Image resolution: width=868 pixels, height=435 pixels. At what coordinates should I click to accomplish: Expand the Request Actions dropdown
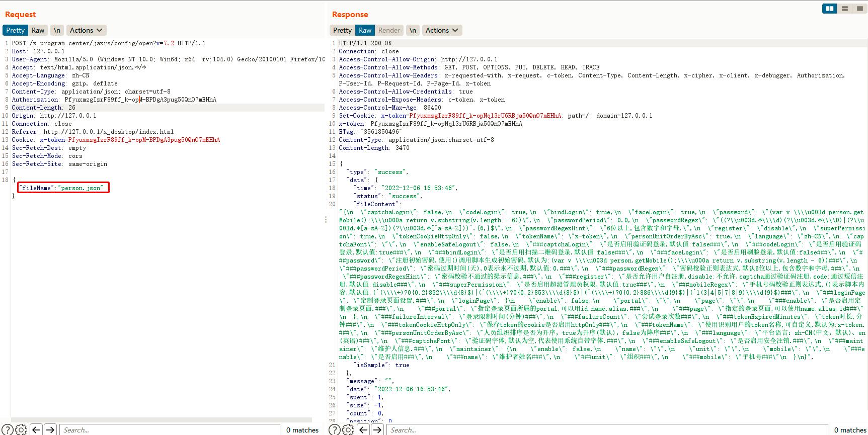[86, 30]
